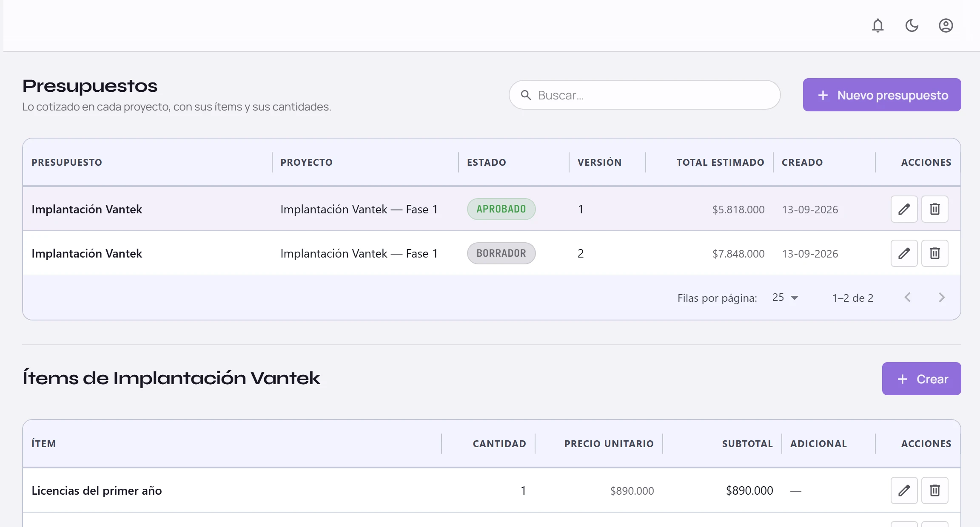The image size is (980, 527).
Task: Click the Presupuestos page heading
Action: click(90, 86)
